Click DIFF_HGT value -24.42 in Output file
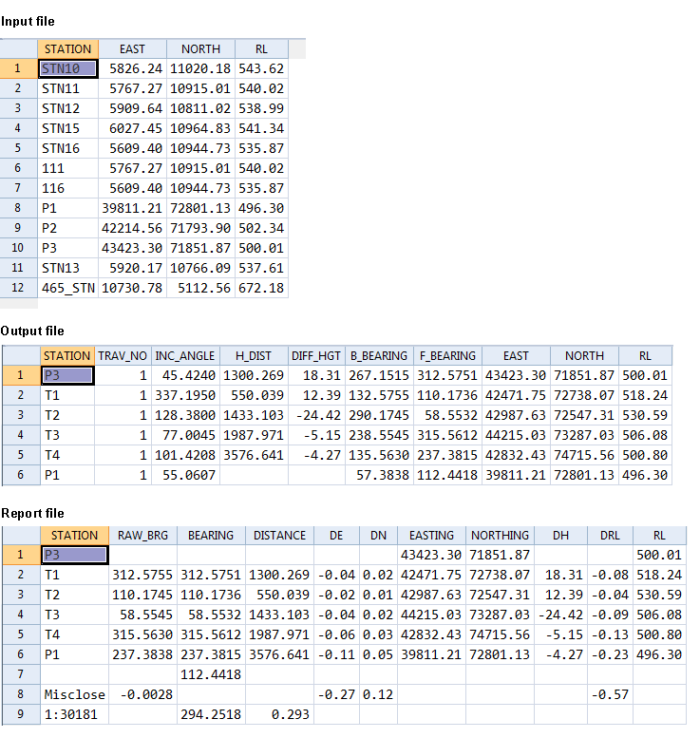700x738 pixels. point(316,416)
